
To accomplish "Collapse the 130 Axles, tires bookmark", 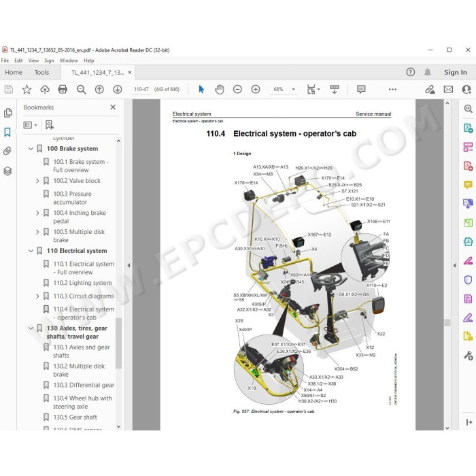I will point(31,328).
